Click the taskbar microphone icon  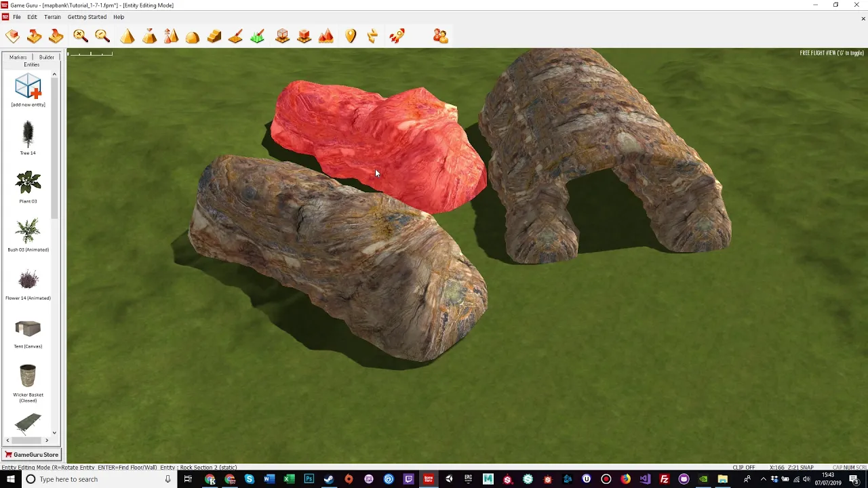tap(168, 479)
